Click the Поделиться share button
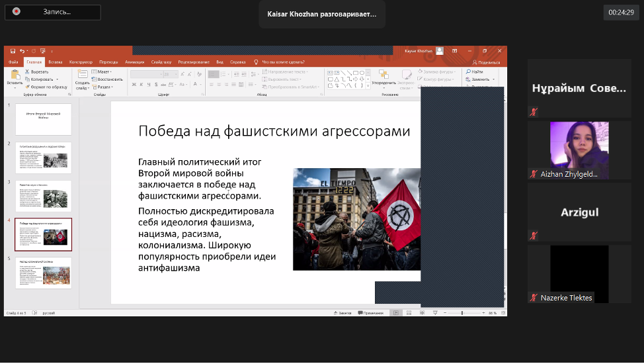The width and height of the screenshot is (644, 364). 486,62
